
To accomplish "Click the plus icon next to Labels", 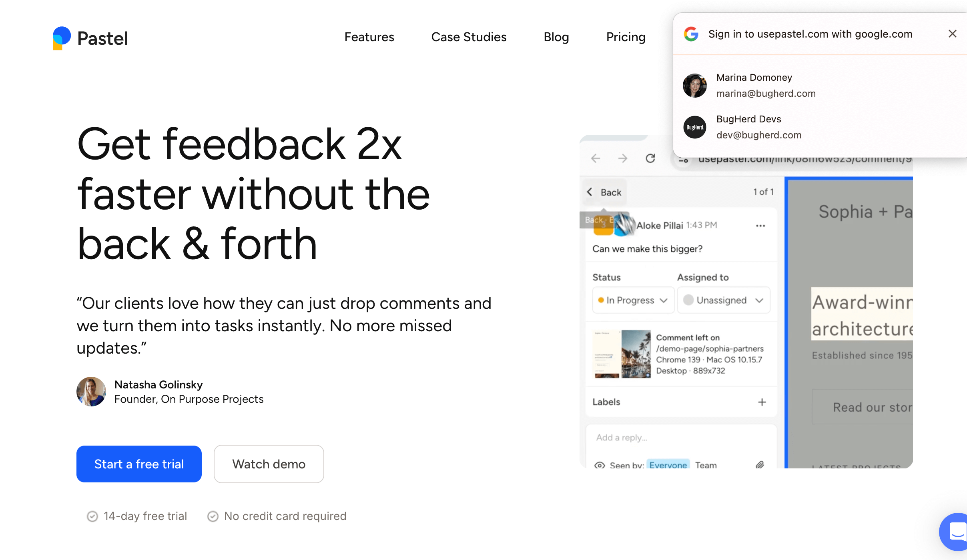I will 762,402.
